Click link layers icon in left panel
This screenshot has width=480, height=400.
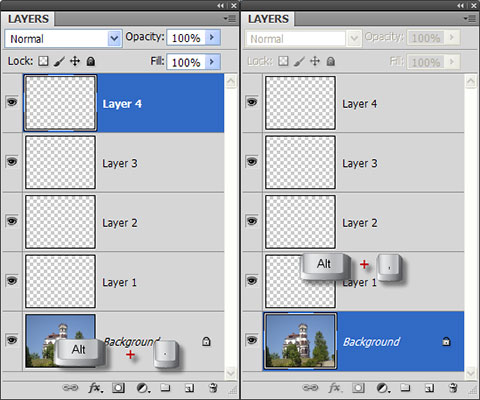70,388
